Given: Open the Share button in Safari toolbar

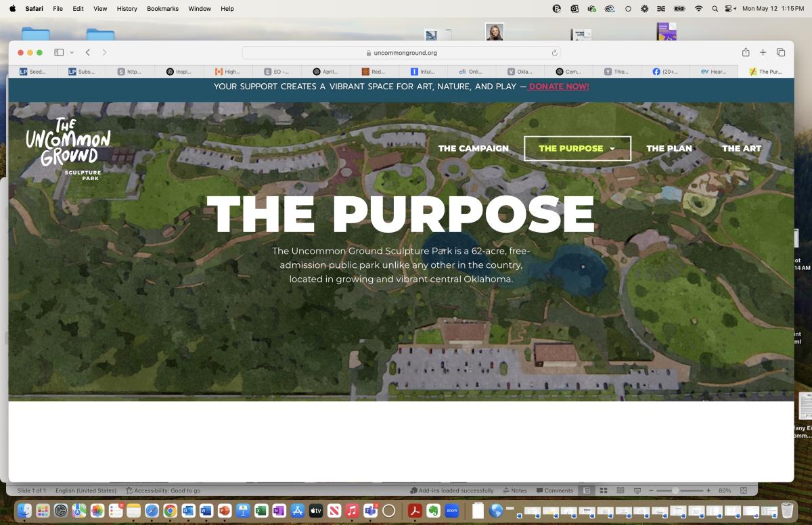Looking at the screenshot, I should pyautogui.click(x=746, y=53).
